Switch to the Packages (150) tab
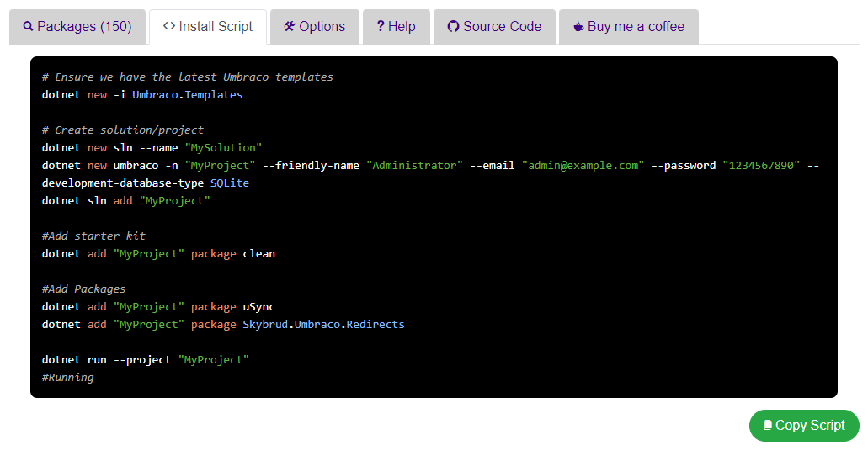 [x=77, y=27]
